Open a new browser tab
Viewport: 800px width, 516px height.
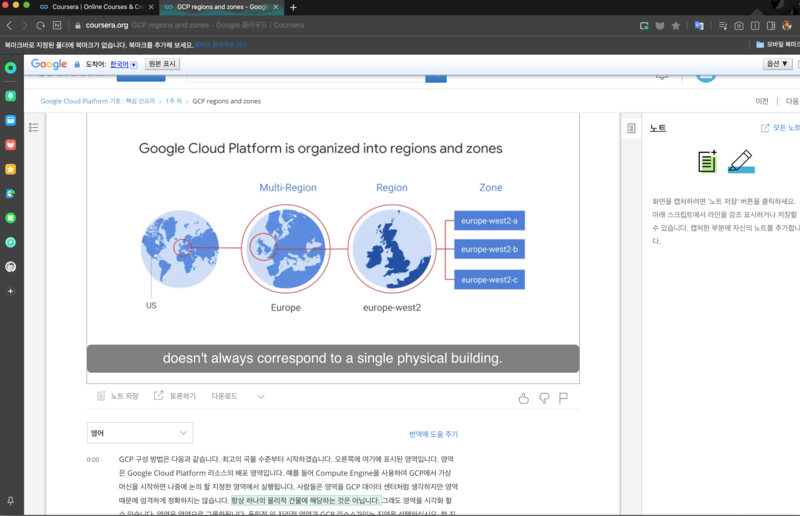pyautogui.click(x=293, y=7)
